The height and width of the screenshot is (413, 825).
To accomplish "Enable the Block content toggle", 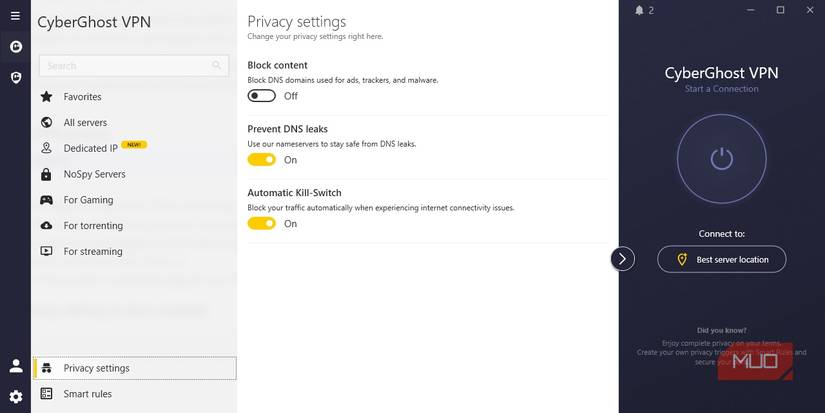I will pos(262,96).
